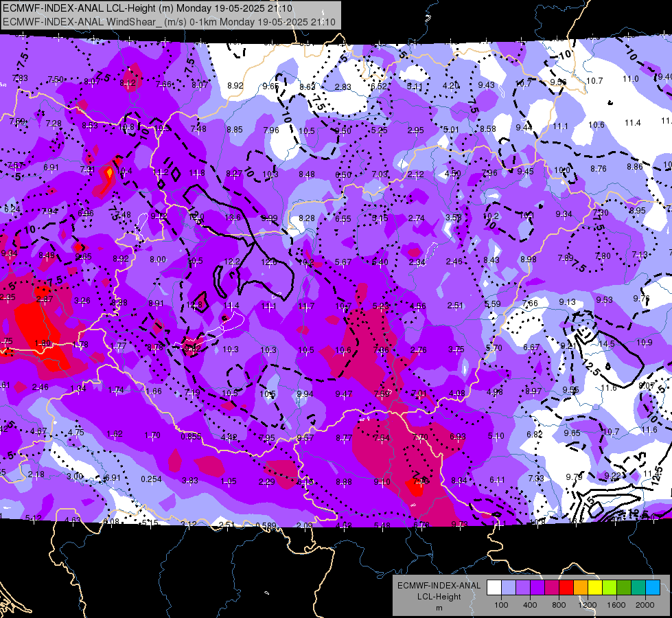
Task: Click the map value 11.0
Action: click(630, 79)
